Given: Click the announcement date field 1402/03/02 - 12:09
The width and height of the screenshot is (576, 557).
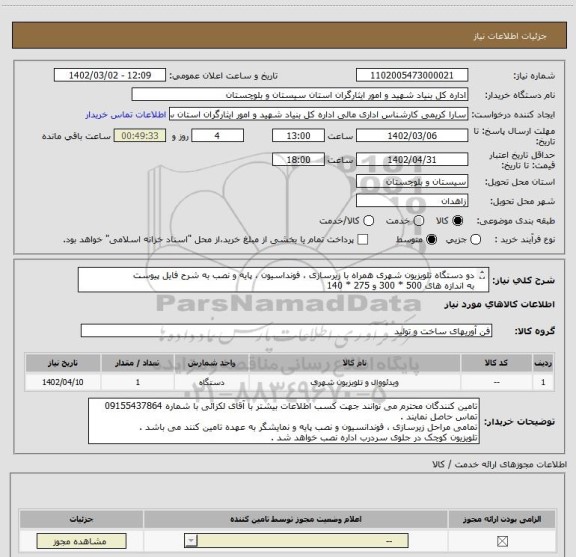Looking at the screenshot, I should [x=110, y=75].
